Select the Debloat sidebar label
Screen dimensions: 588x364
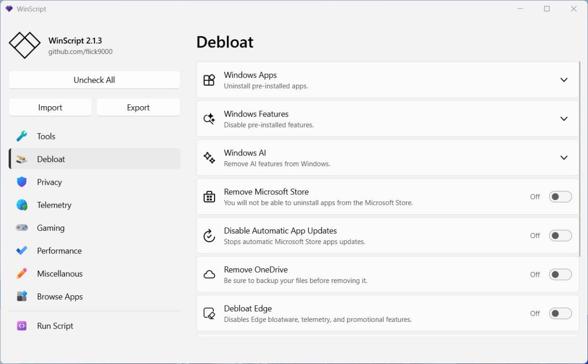51,159
